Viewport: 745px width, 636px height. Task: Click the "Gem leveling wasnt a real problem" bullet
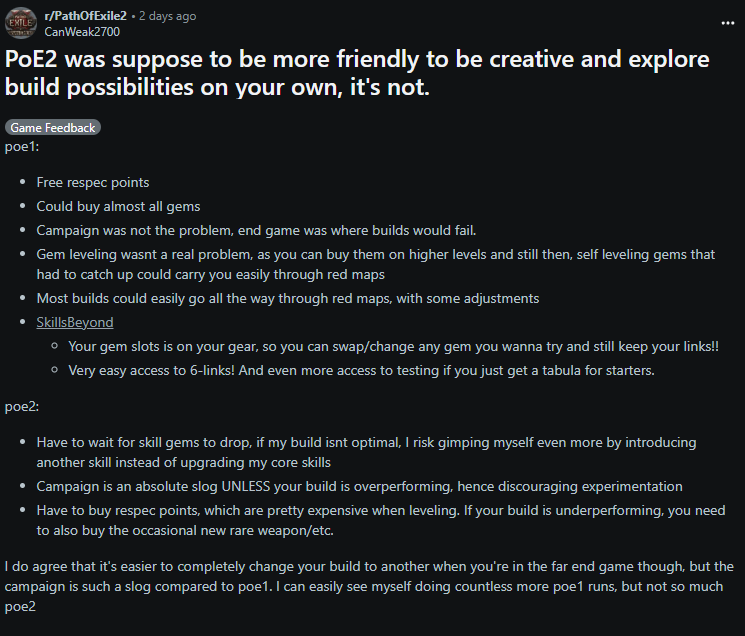coord(375,264)
